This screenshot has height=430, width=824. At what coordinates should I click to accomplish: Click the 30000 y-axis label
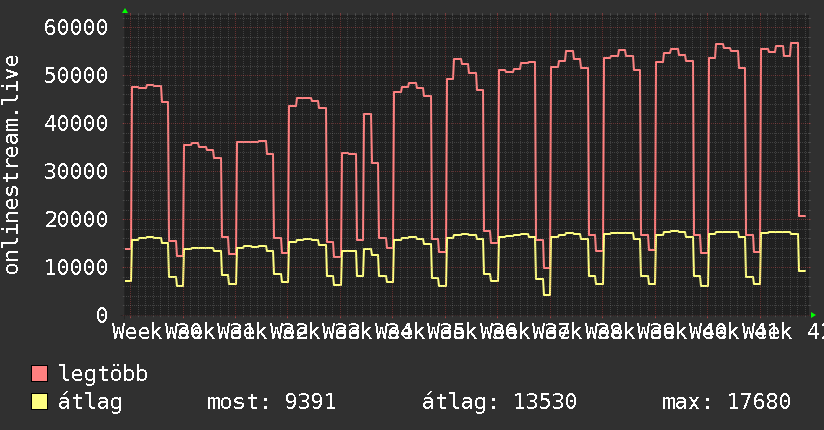pyautogui.click(x=76, y=171)
